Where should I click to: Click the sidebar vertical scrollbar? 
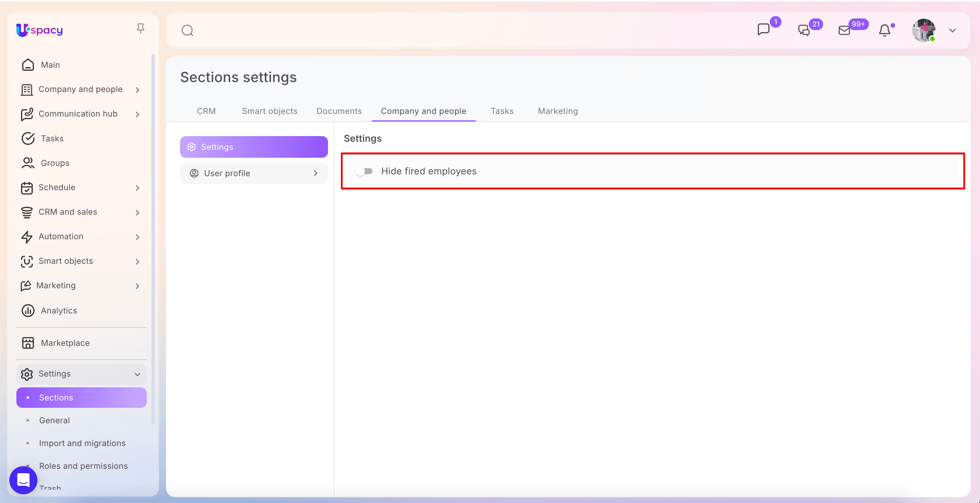click(x=153, y=238)
